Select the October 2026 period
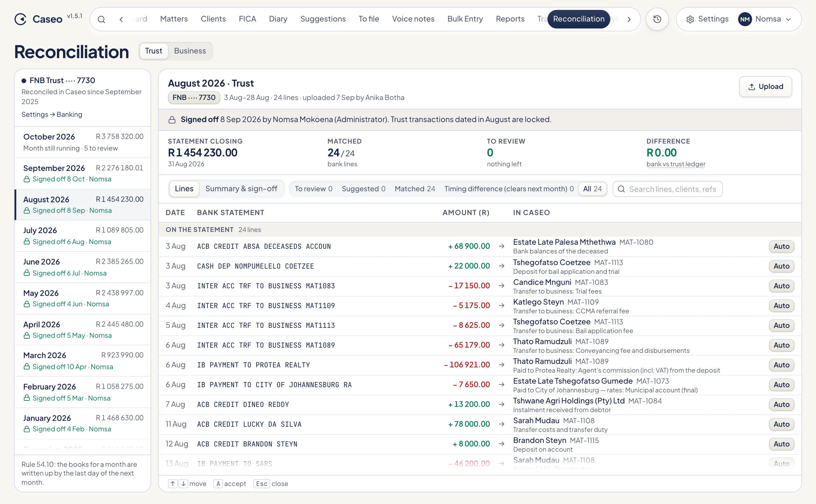 83,142
